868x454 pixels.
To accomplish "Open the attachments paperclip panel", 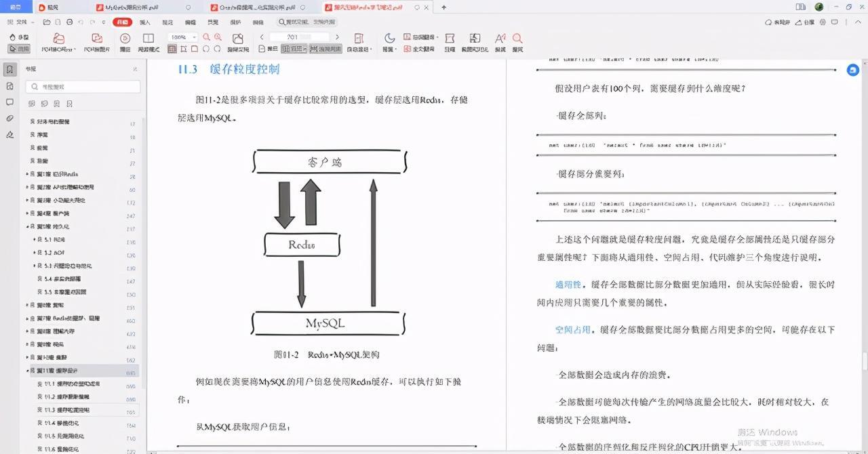I will [x=9, y=118].
